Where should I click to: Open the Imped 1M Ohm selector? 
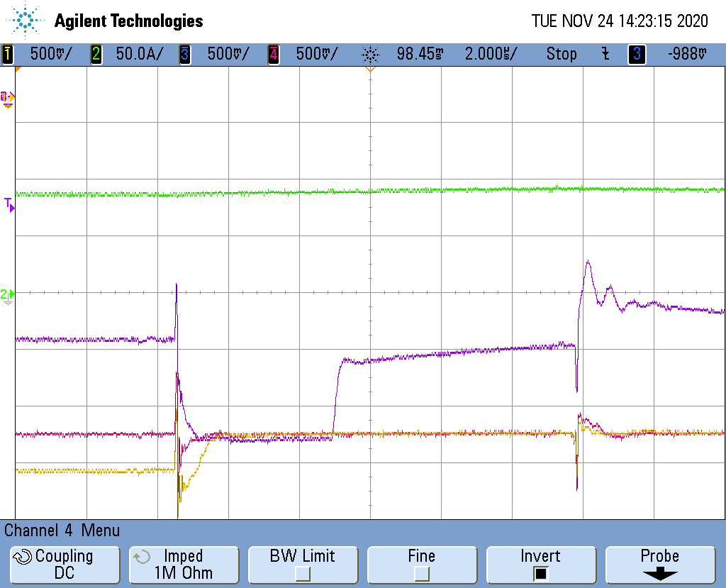point(184,565)
